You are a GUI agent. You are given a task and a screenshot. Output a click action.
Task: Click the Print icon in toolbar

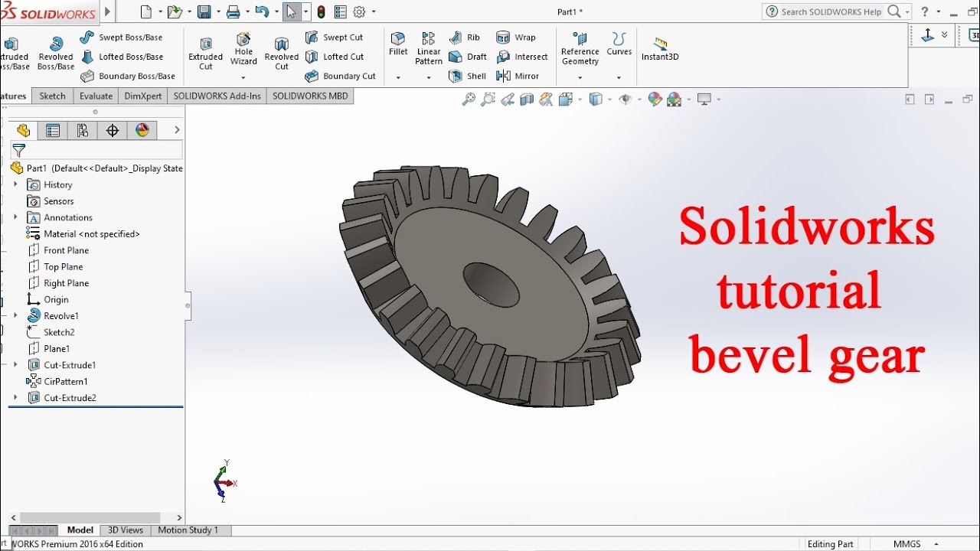coord(234,12)
